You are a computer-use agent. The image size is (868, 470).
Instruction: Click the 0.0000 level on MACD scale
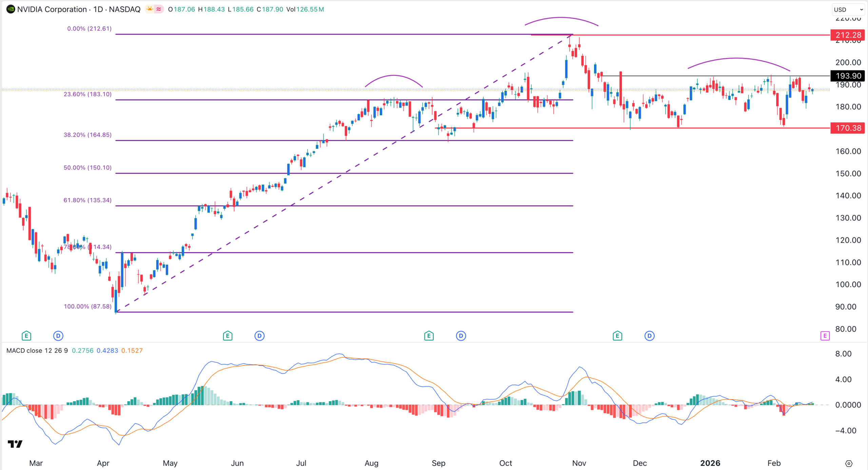click(848, 405)
